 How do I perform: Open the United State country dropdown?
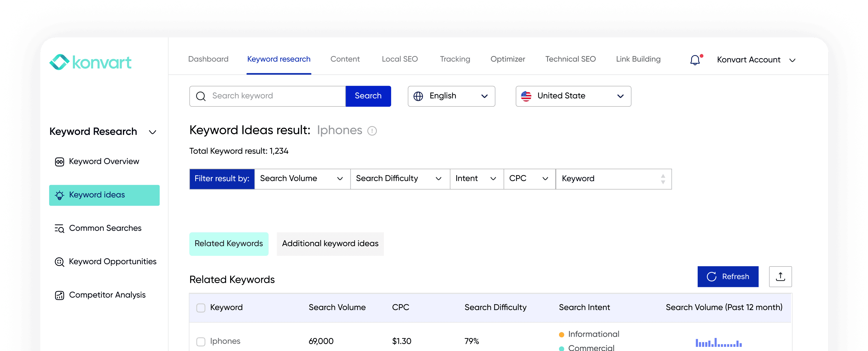pos(573,96)
